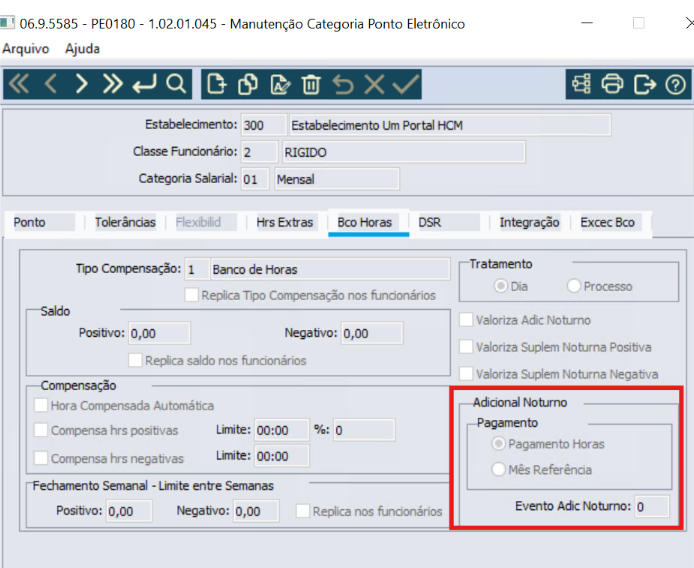Switch to the Tolerâncias tab

tap(125, 222)
